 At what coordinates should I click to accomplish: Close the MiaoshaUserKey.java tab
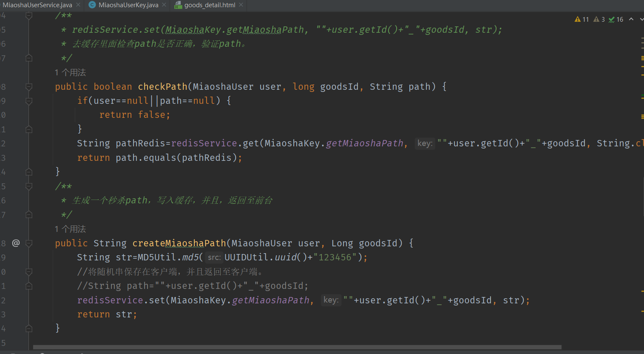pyautogui.click(x=164, y=5)
